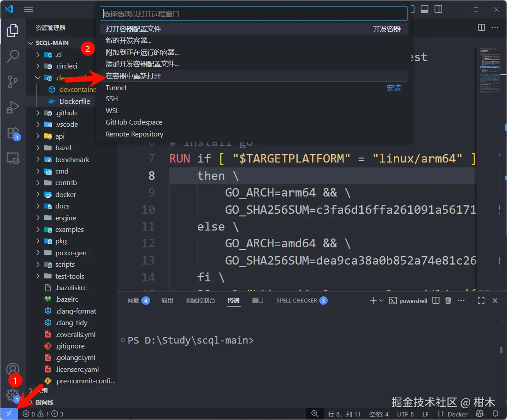This screenshot has height=420, width=507.
Task: Select the SSH option
Action: (x=253, y=99)
